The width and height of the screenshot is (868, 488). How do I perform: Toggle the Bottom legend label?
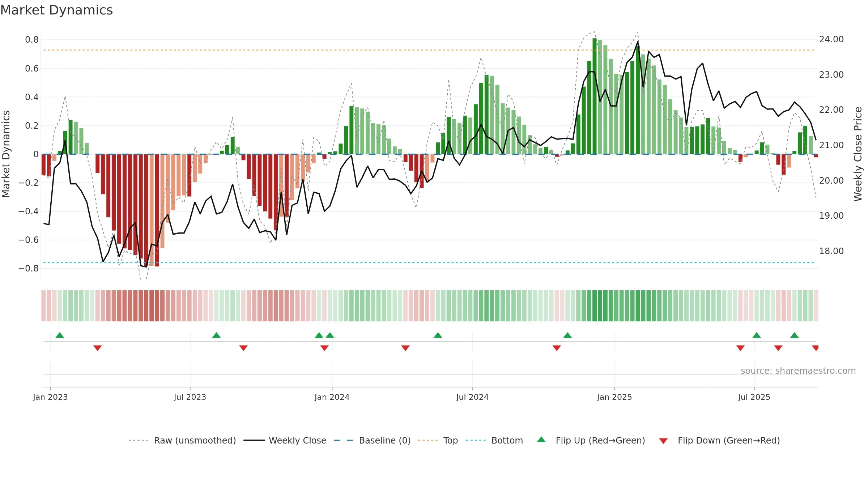point(507,440)
